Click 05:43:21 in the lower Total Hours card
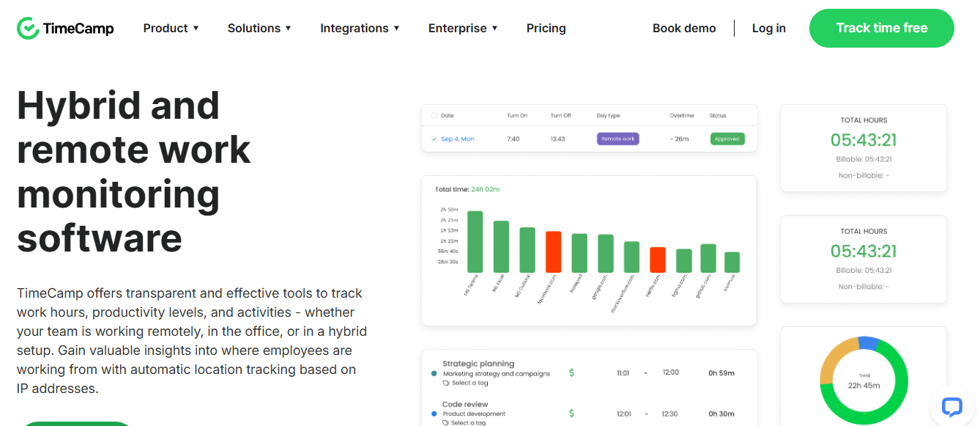The height and width of the screenshot is (426, 980). (x=864, y=251)
